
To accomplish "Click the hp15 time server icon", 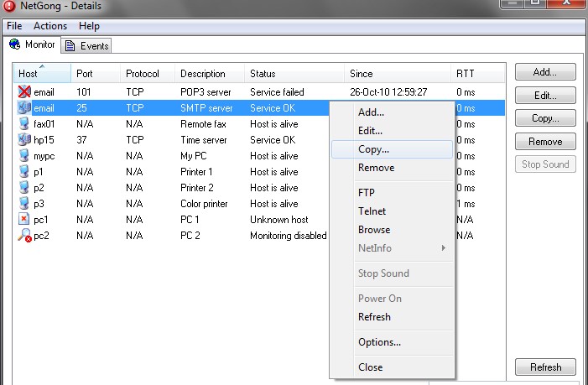I will (x=23, y=140).
